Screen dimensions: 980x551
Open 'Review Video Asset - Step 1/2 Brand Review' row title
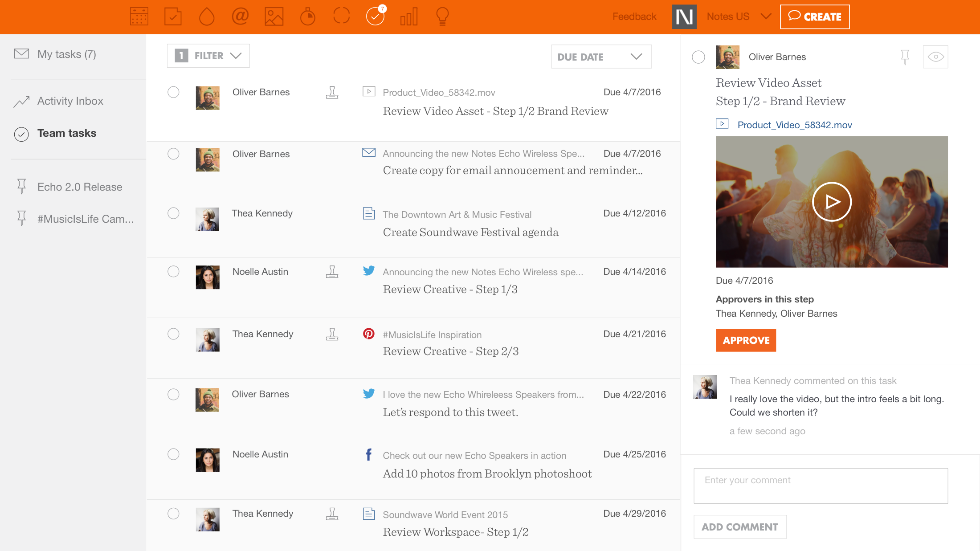(496, 111)
